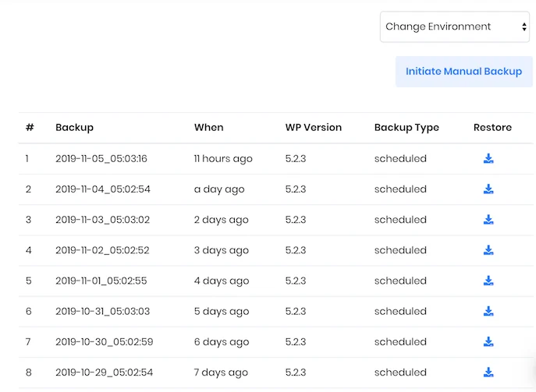
Task: Restore the 2019-11-01_05:02:55 backup
Action: tap(488, 281)
